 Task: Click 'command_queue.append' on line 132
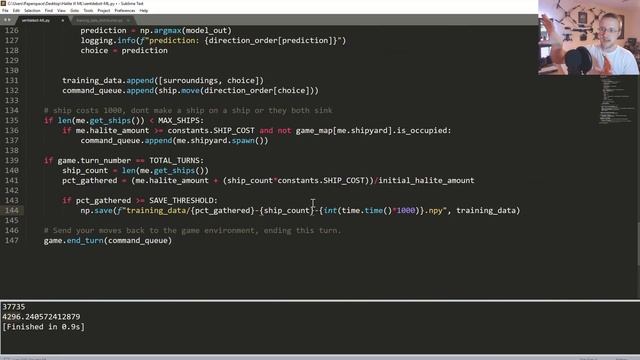(108, 91)
